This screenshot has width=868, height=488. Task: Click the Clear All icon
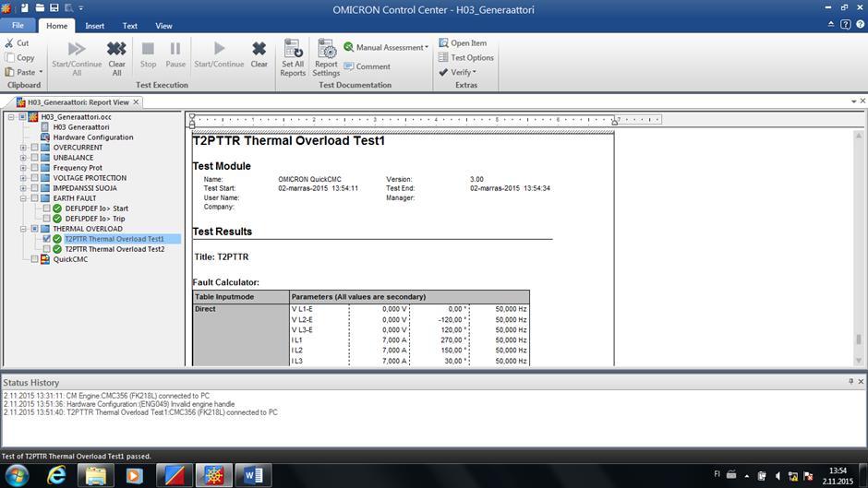click(x=116, y=49)
